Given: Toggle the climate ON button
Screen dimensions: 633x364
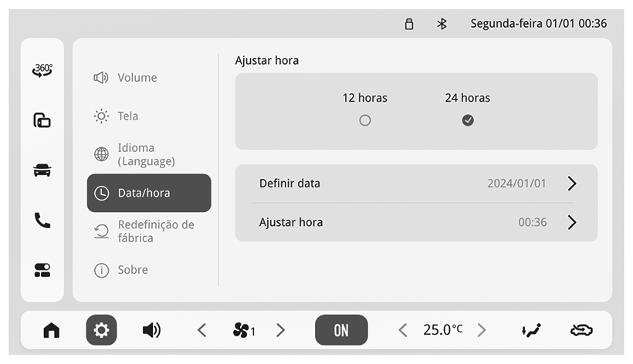Looking at the screenshot, I should point(341,330).
